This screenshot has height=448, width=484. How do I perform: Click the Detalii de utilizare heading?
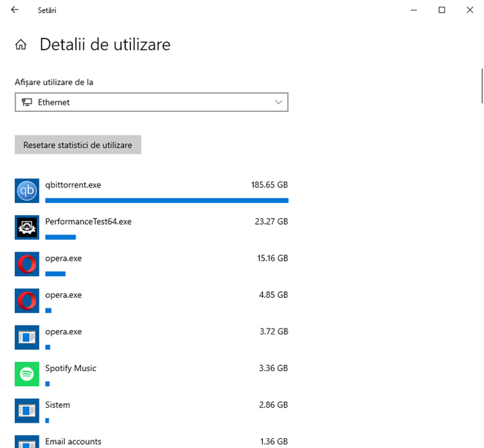[x=105, y=45]
